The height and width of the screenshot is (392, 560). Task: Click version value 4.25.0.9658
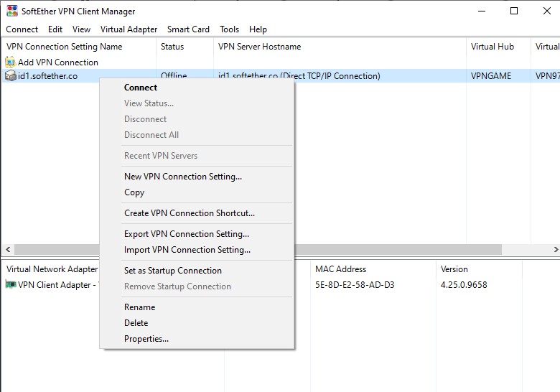464,284
